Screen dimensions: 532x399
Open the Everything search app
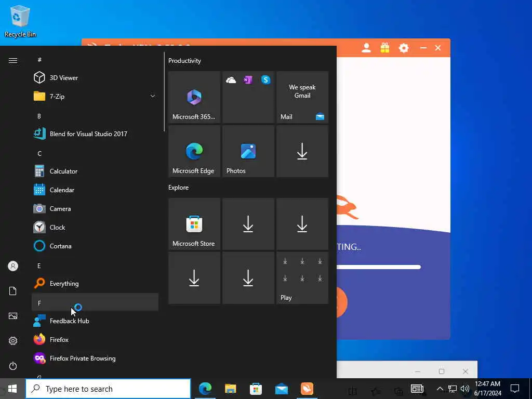[95, 283]
